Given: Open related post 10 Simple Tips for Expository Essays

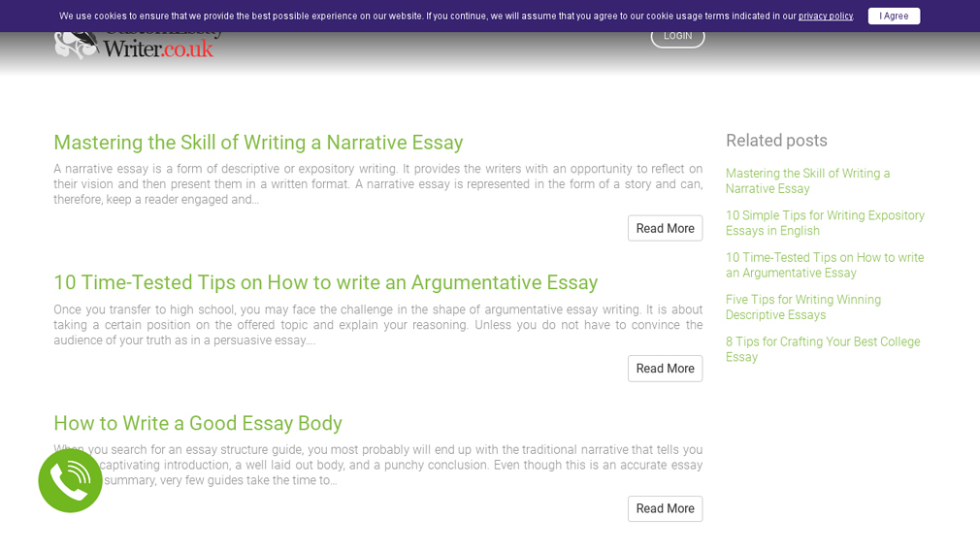Looking at the screenshot, I should pyautogui.click(x=825, y=223).
